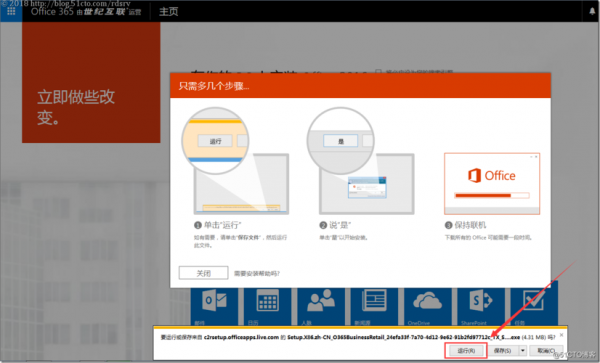Click the c2rsetup.officeapps.live.com source text
This screenshot has width=600, height=363.
coord(241,337)
